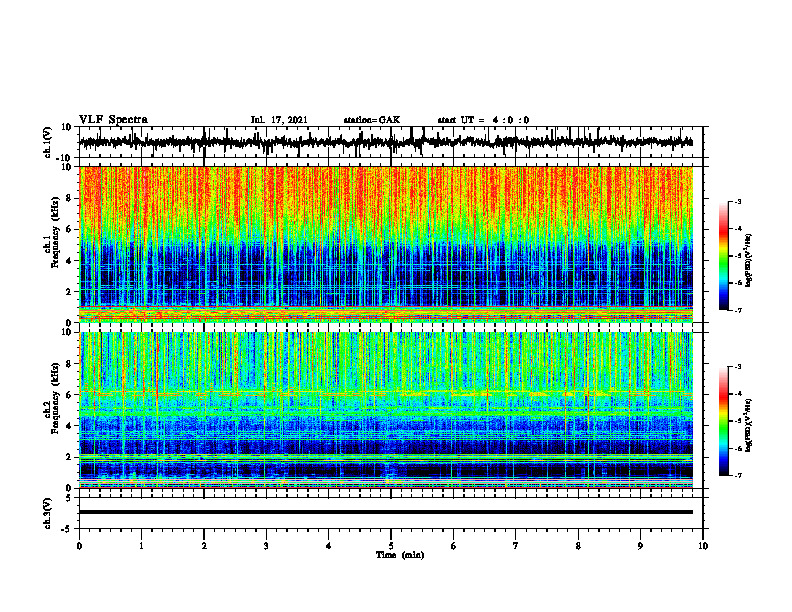
Task: Click the Time (min) axis title
Action: click(x=400, y=555)
